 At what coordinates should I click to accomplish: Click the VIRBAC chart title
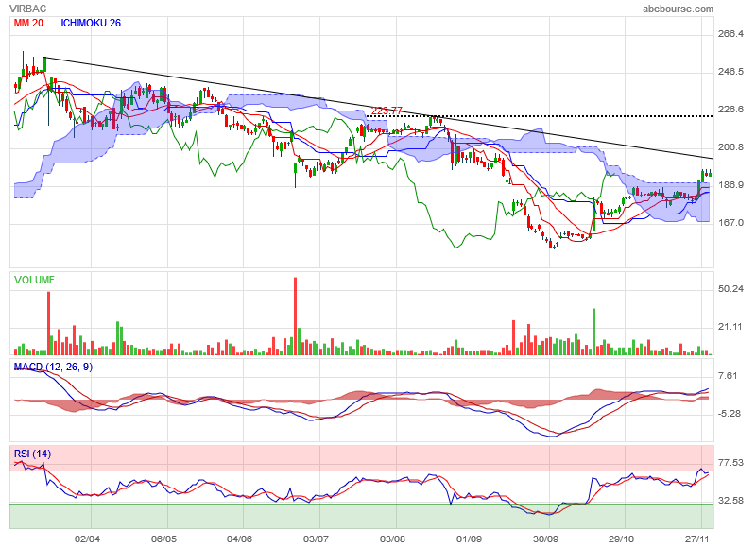(27, 9)
